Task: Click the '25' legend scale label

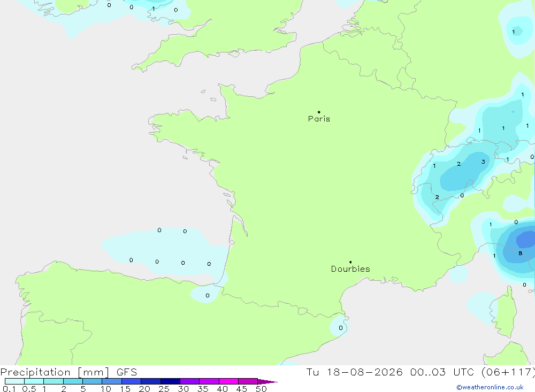Action: (164, 389)
